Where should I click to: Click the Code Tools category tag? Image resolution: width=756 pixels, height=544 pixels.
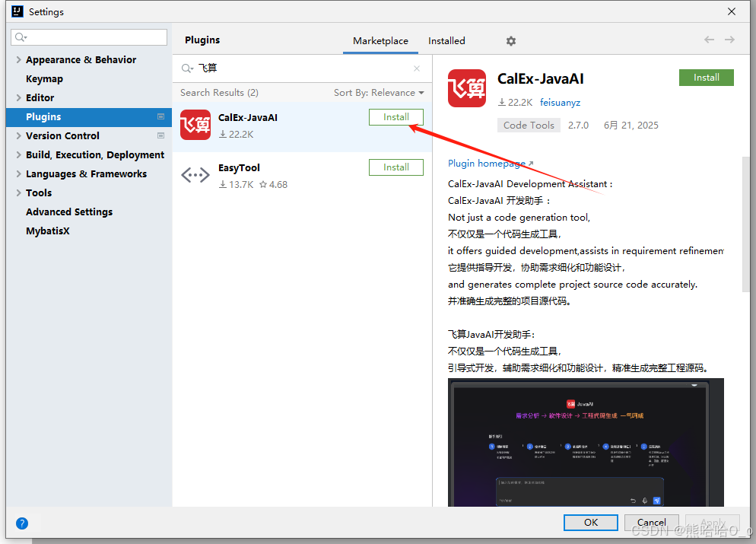click(529, 126)
